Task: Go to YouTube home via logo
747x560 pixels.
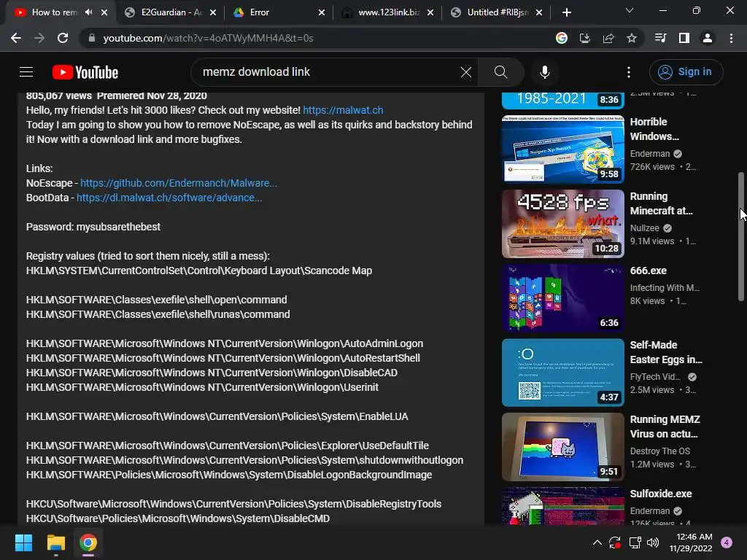Action: (85, 72)
